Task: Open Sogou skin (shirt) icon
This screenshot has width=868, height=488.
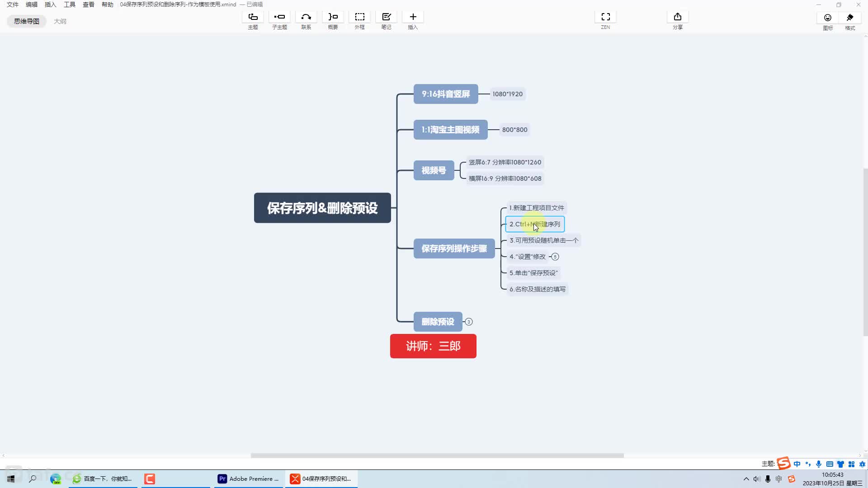Action: [x=840, y=464]
